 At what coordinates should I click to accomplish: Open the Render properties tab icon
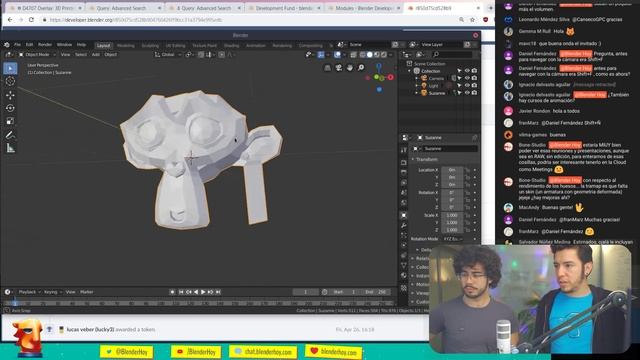404,162
